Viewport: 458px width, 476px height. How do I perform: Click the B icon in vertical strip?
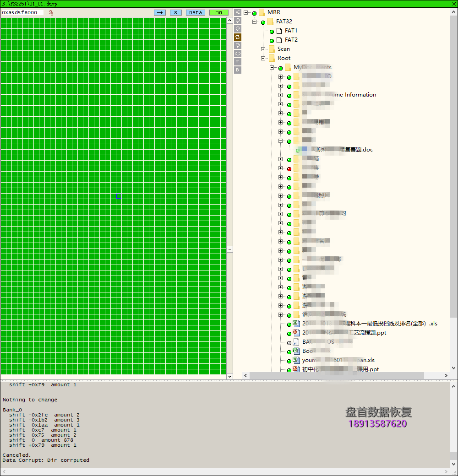coord(238,70)
